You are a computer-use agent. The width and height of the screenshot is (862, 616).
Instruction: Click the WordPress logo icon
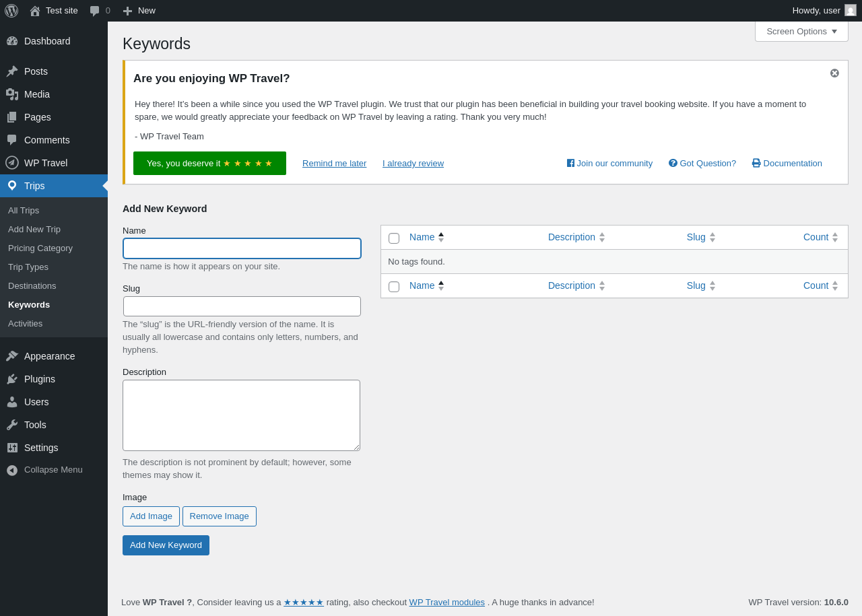tap(11, 11)
